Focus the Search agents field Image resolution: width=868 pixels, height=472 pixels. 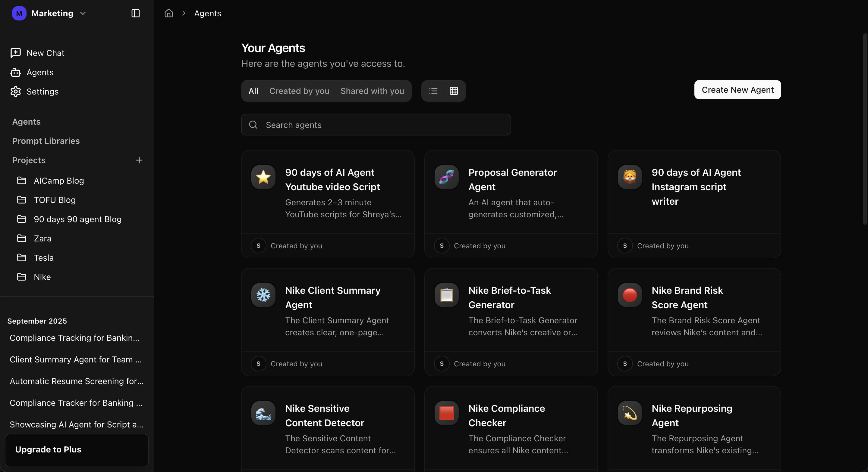[376, 125]
